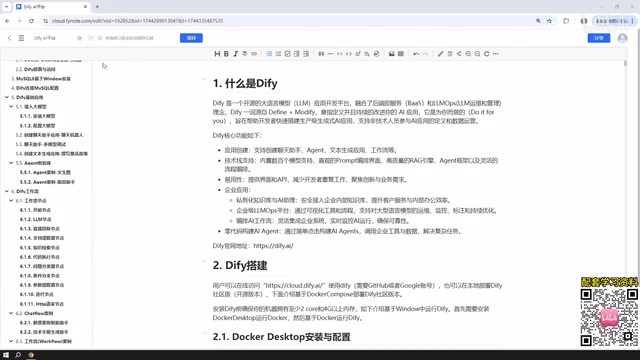Viewport: 640px width, 360px height.
Task: Open the more options ellipsis in toolbar
Action: click(496, 54)
